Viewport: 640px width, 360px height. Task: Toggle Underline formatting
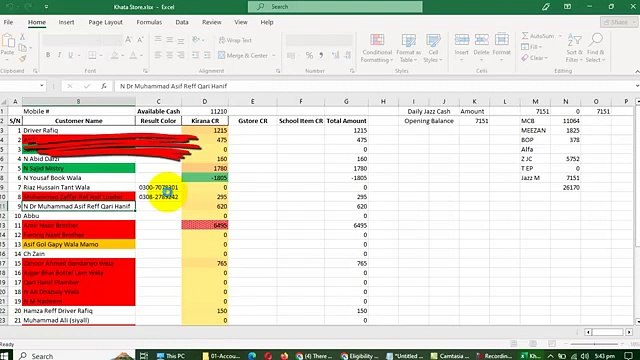[x=71, y=55]
